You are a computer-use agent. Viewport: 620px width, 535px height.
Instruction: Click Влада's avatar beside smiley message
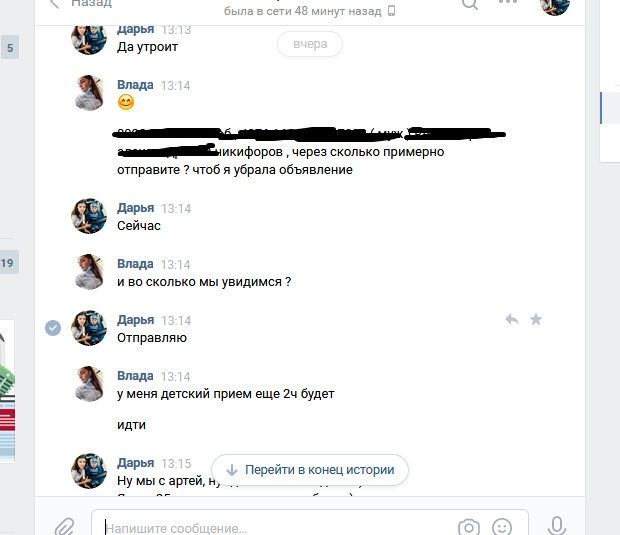click(x=89, y=93)
